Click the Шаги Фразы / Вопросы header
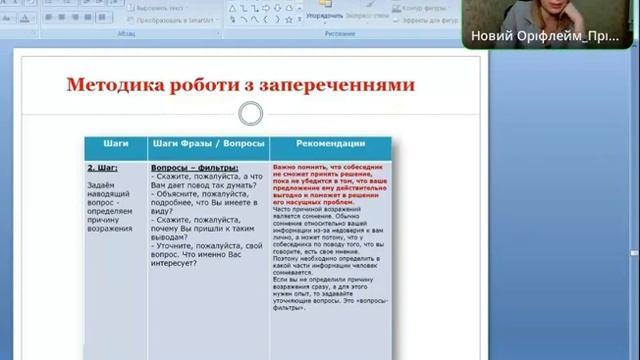The height and width of the screenshot is (360, 640). tap(209, 148)
